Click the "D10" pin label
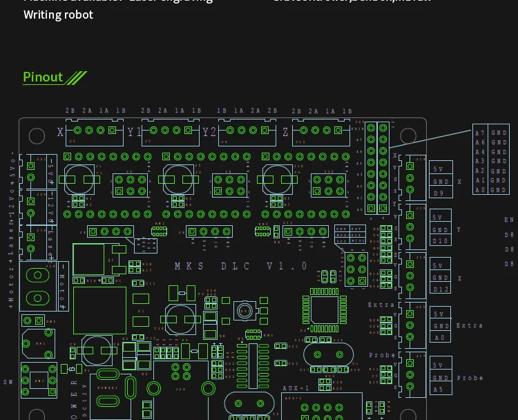This screenshot has width=518, height=420. [441, 241]
